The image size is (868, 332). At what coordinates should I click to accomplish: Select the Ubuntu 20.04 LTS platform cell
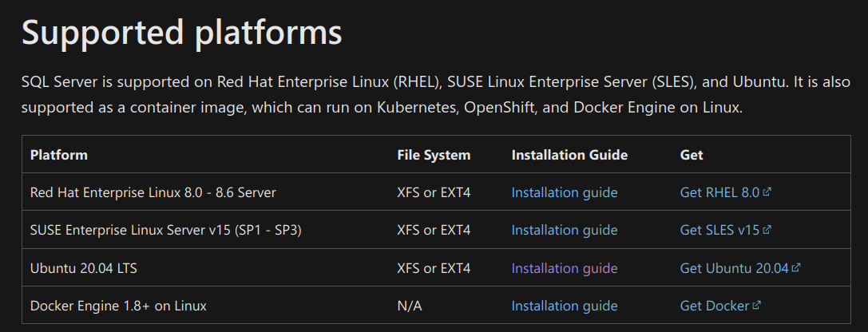[x=84, y=268]
